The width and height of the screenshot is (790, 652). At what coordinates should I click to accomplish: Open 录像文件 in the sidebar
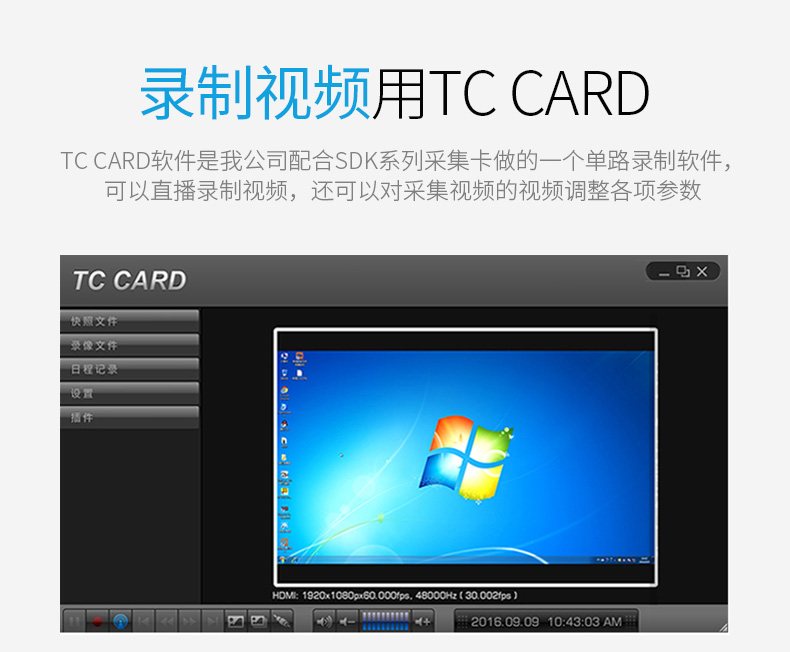[129, 345]
